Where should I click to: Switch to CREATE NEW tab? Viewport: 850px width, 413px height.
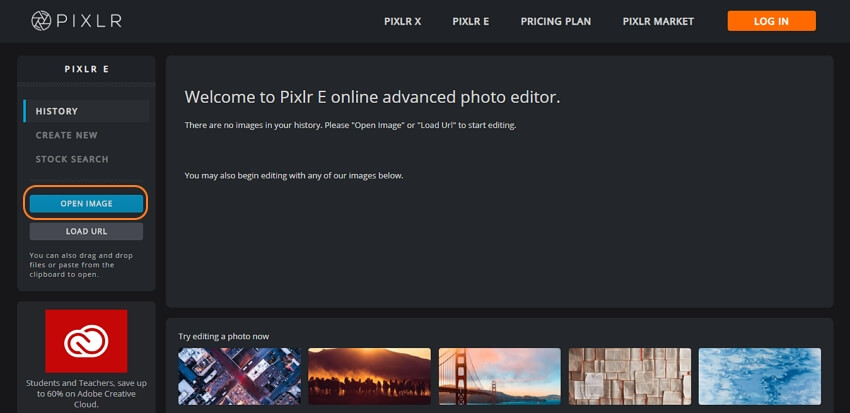(x=66, y=135)
